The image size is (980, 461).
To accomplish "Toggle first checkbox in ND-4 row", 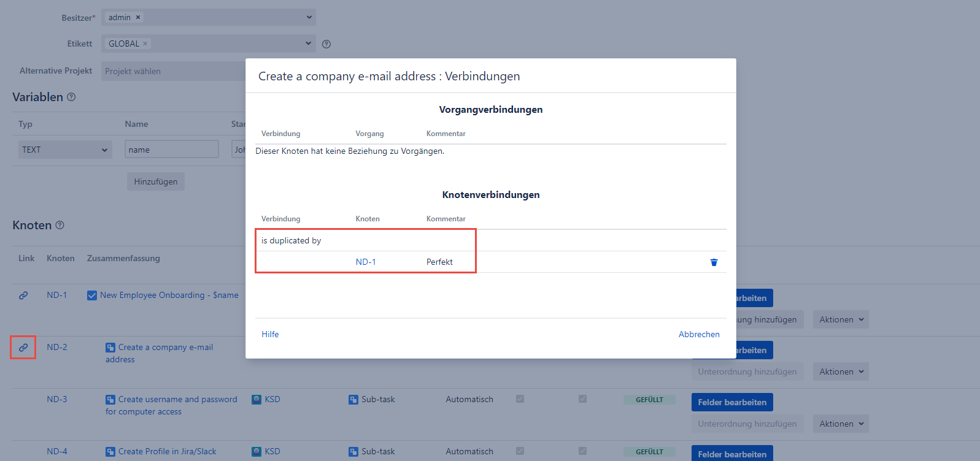I will tap(520, 451).
